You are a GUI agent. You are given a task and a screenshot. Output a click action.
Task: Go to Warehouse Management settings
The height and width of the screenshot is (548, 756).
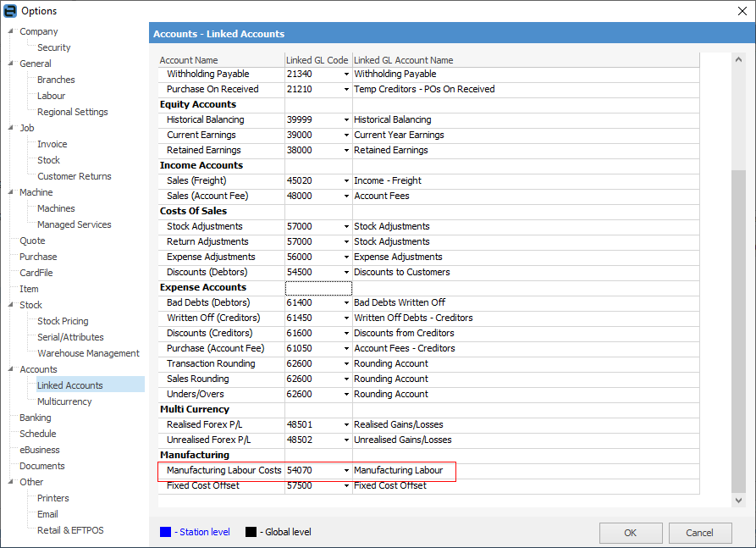coord(88,353)
